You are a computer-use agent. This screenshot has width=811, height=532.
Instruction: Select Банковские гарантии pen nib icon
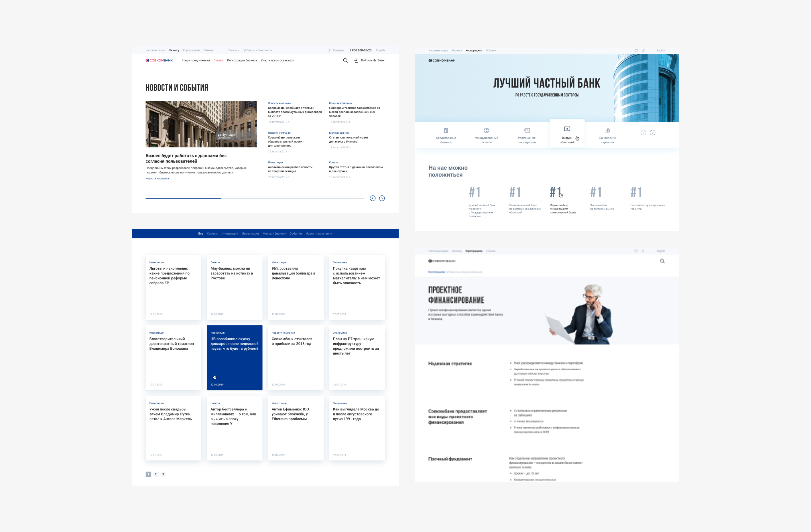608,130
